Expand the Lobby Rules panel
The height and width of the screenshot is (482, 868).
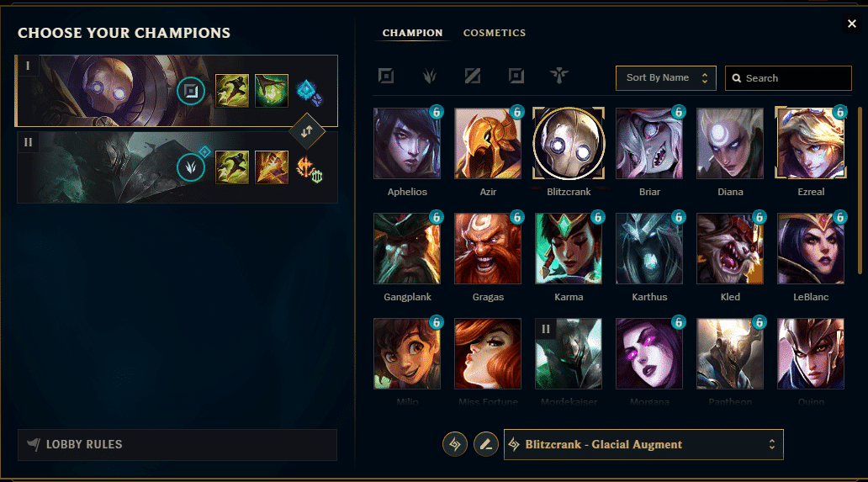click(177, 445)
